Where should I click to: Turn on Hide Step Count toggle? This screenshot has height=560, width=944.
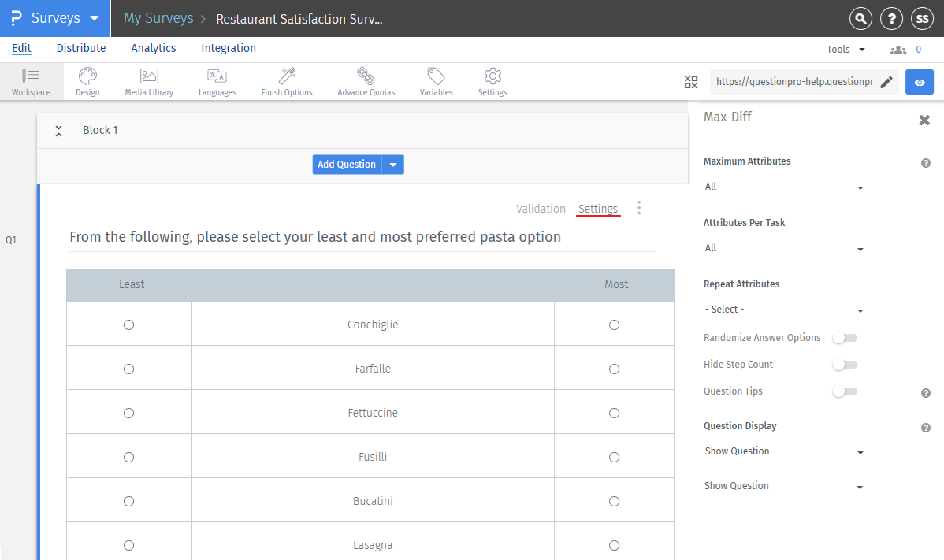click(845, 365)
